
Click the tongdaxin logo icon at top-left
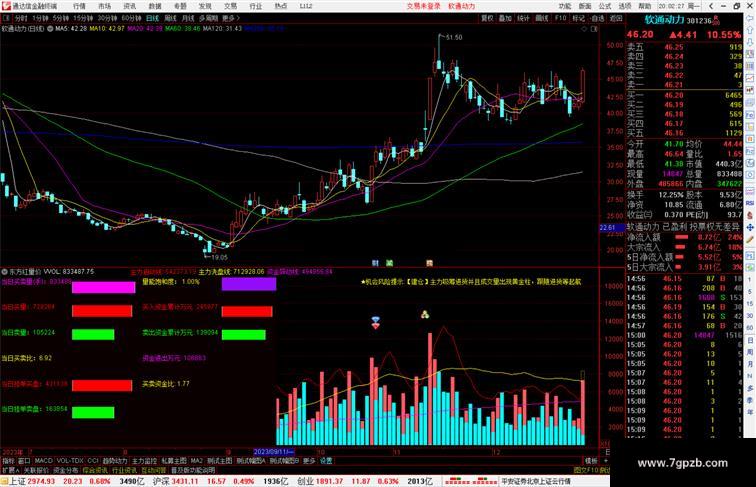(6, 6)
